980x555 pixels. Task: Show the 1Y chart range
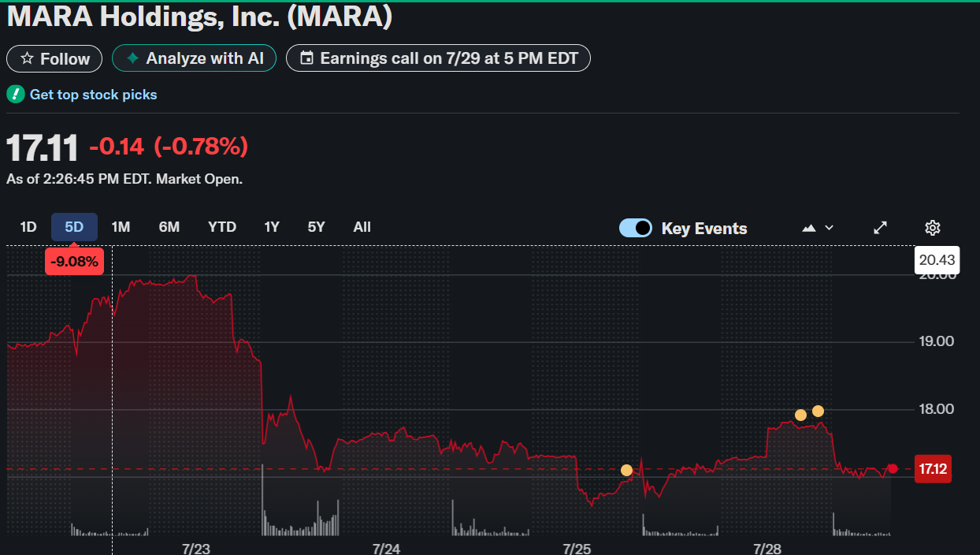click(272, 227)
